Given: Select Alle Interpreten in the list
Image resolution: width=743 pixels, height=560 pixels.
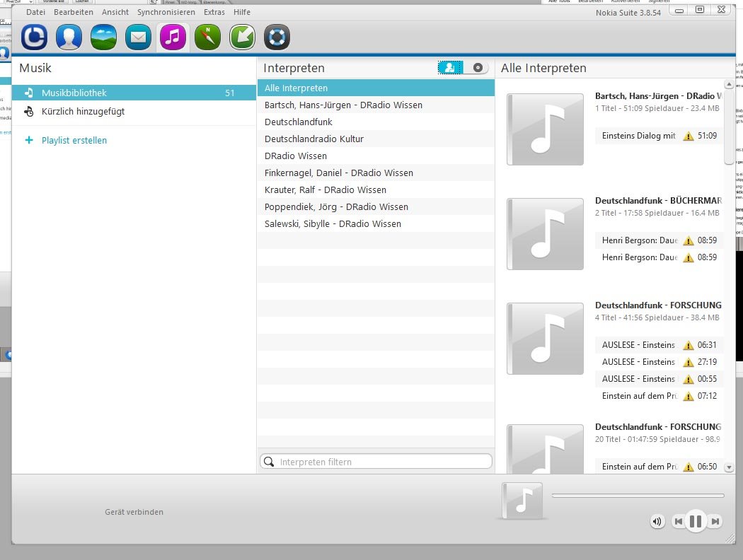Looking at the screenshot, I should pos(376,88).
